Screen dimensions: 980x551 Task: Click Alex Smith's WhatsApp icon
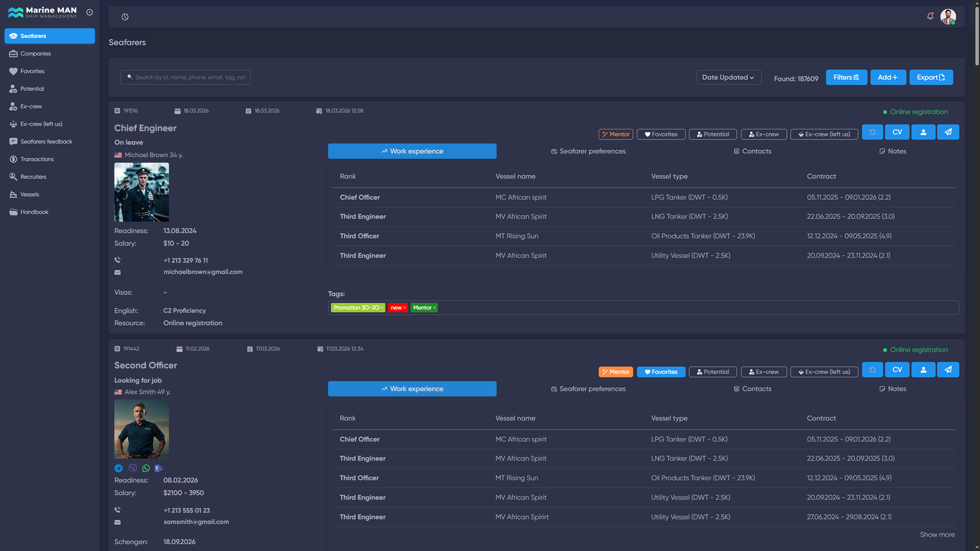(x=146, y=468)
